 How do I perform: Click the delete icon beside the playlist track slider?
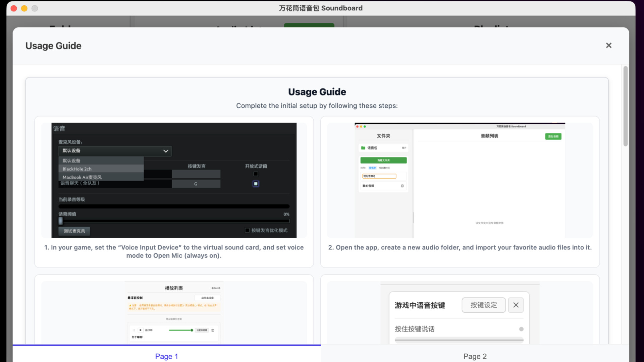pyautogui.click(x=213, y=330)
